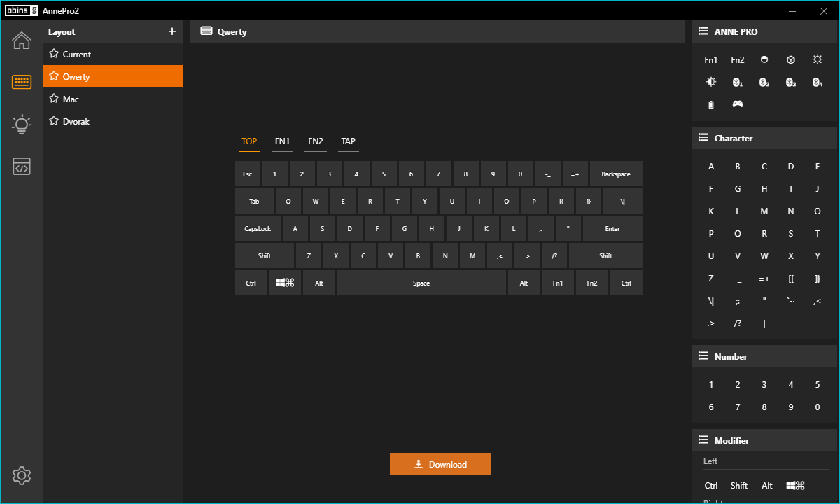Select the Qwerty layout in list
This screenshot has height=504, width=840.
click(113, 76)
